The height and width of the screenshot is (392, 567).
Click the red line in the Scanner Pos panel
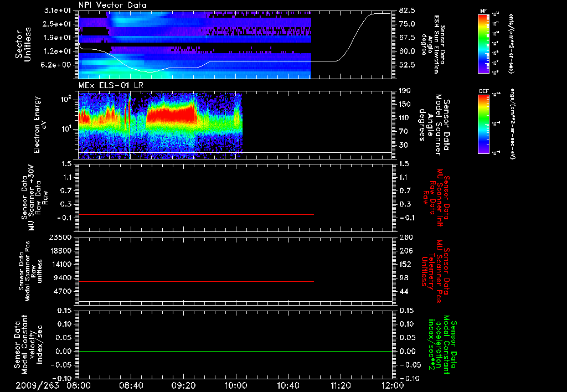(197, 281)
